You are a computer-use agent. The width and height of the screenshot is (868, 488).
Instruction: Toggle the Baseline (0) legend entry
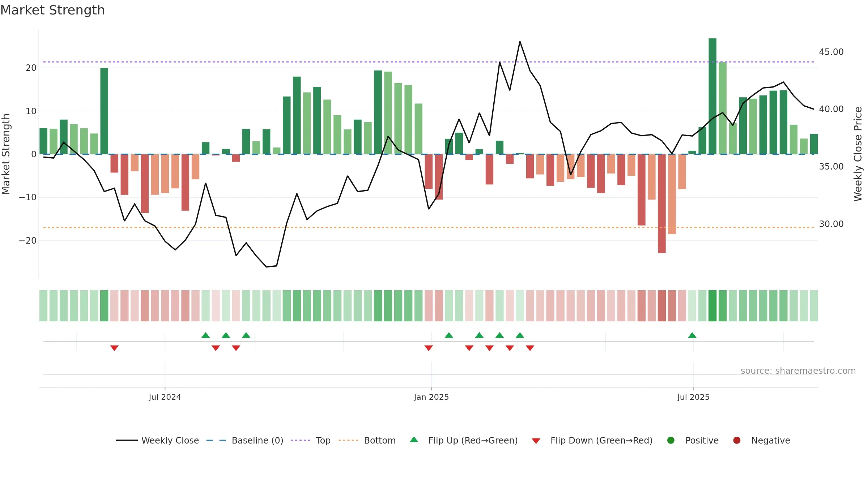(244, 440)
